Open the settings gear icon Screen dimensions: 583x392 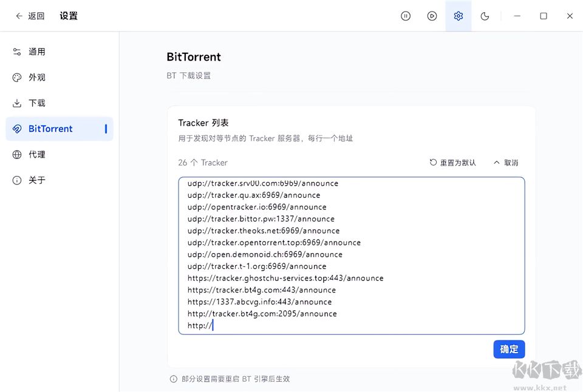[459, 16]
